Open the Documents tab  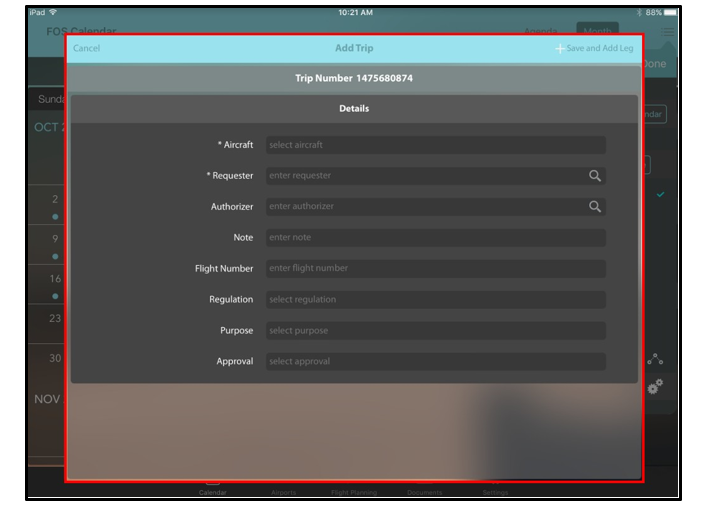pos(424,491)
